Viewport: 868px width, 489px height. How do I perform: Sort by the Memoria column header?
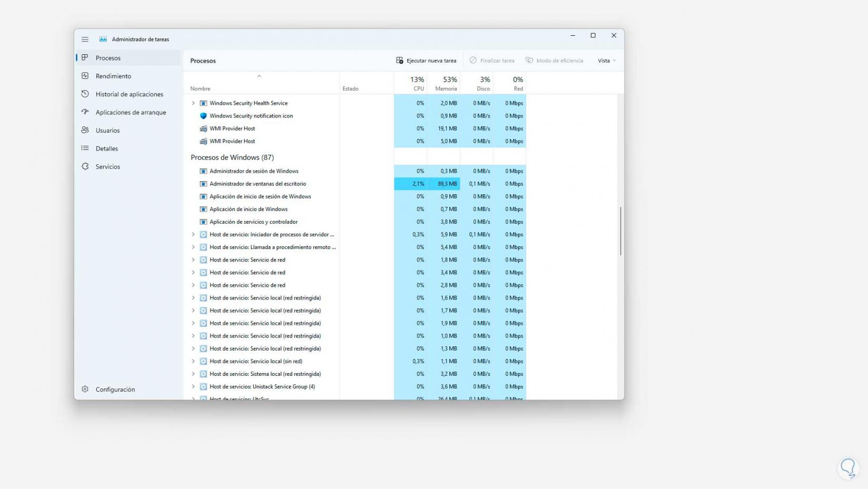[x=443, y=83]
